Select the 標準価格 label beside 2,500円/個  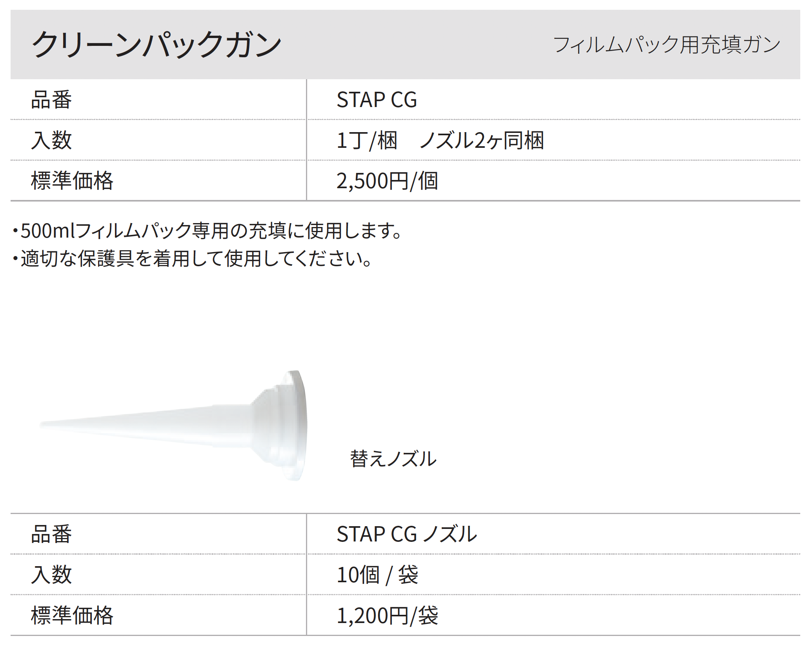coord(72,181)
